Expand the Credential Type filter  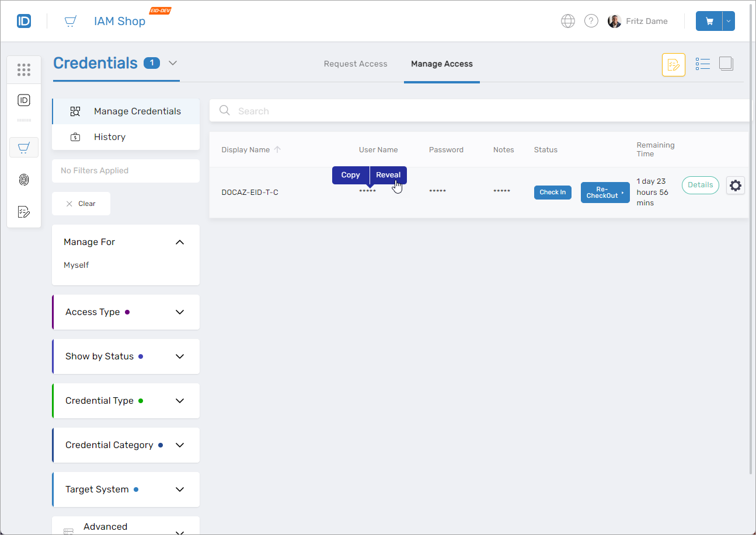click(180, 401)
